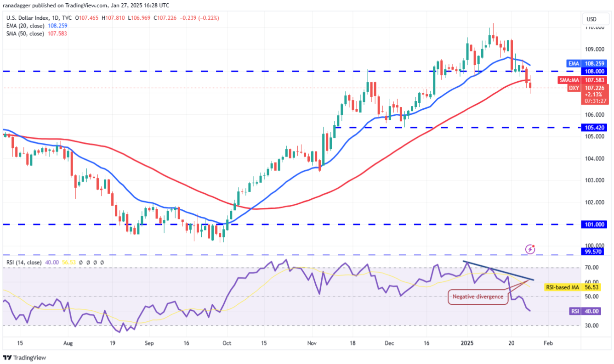This screenshot has height=364, width=614.
Task: Click the EMA (20, close) legend entry
Action: click(25, 26)
